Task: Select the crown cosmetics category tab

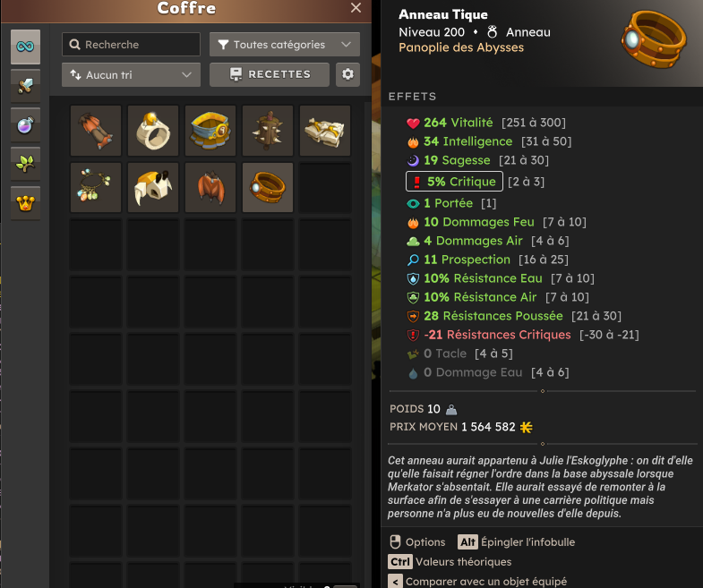Action: coord(26,203)
